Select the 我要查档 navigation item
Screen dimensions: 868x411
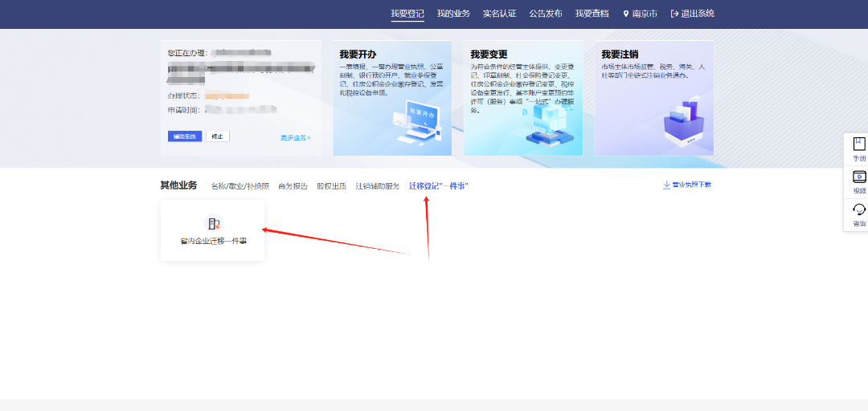[592, 14]
